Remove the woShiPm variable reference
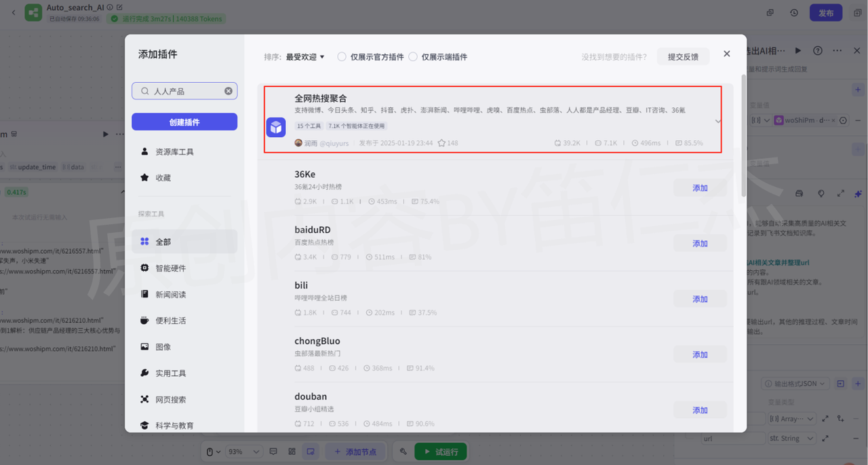This screenshot has width=868, height=465. [833, 120]
